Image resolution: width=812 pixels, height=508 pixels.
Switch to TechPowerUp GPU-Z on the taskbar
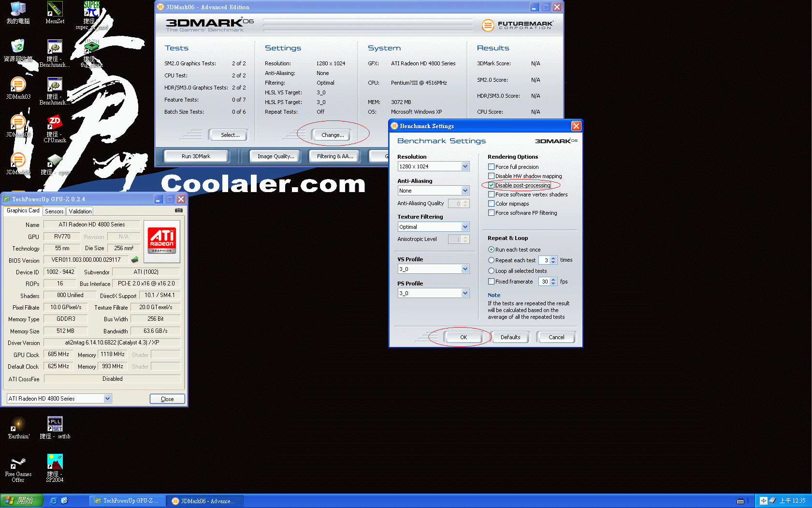pos(128,501)
